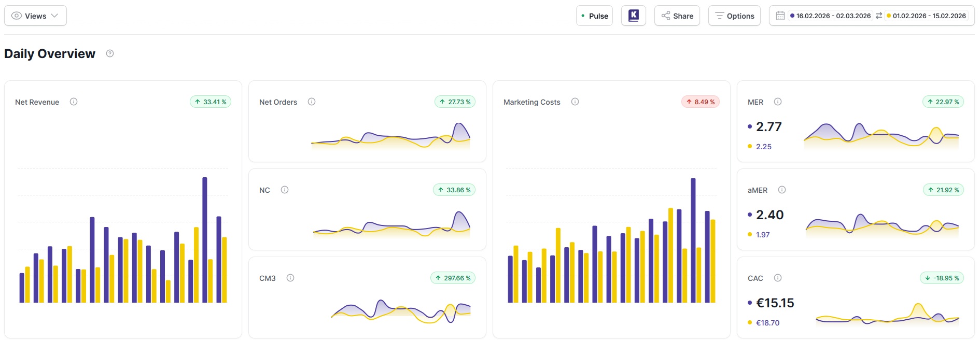Click the info icon next to Net Revenue
Viewport: 980px width, 341px height.
(x=74, y=102)
